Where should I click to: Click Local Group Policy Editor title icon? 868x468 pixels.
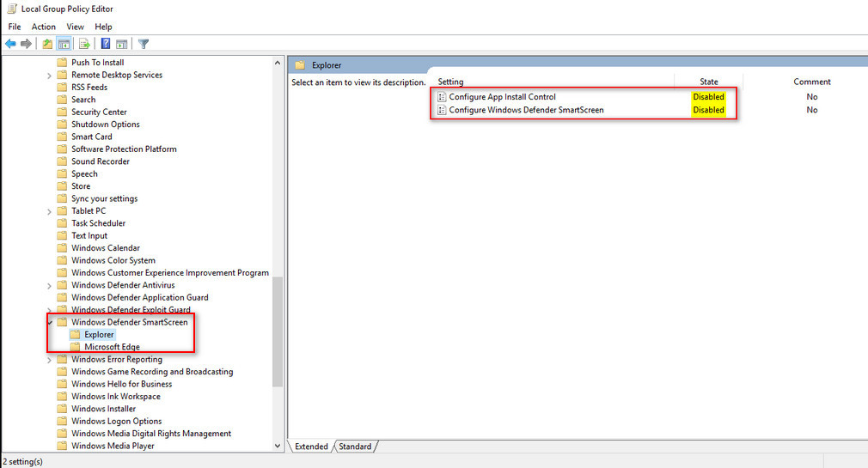click(x=12, y=9)
